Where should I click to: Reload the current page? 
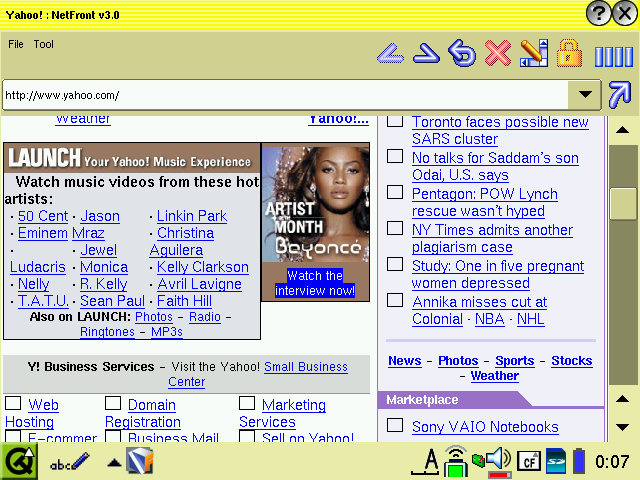click(462, 53)
